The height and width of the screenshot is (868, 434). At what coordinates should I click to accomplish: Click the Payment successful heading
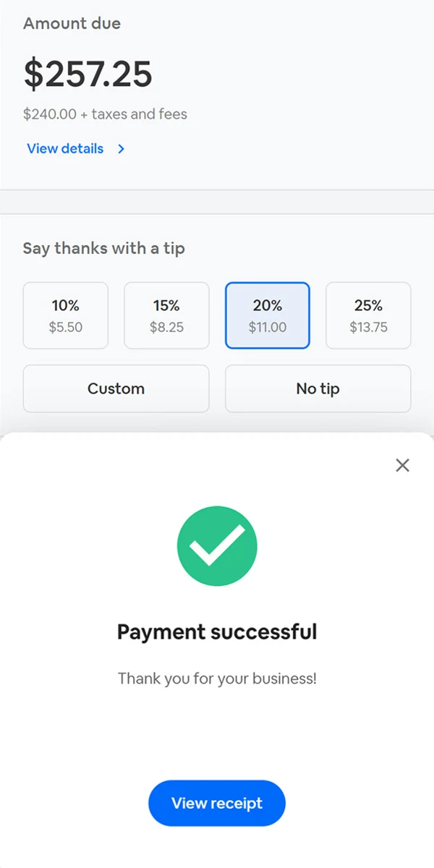(217, 631)
